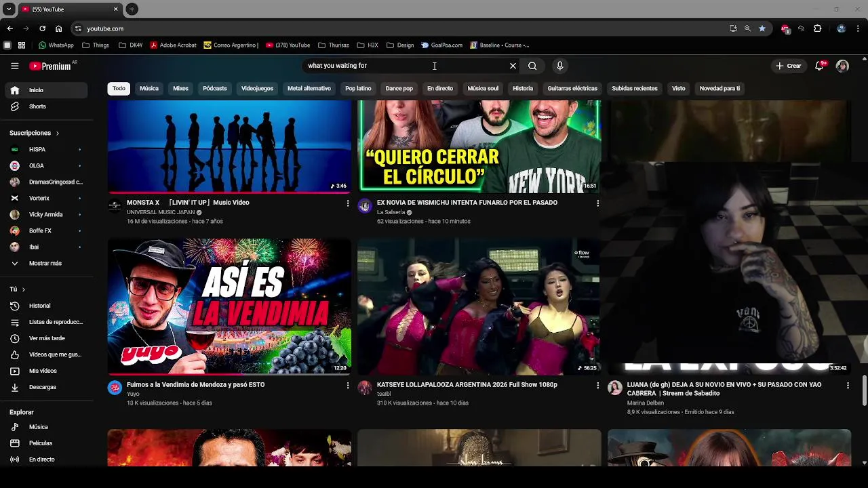Open the account avatar menu in YouTube header

pos(842,66)
